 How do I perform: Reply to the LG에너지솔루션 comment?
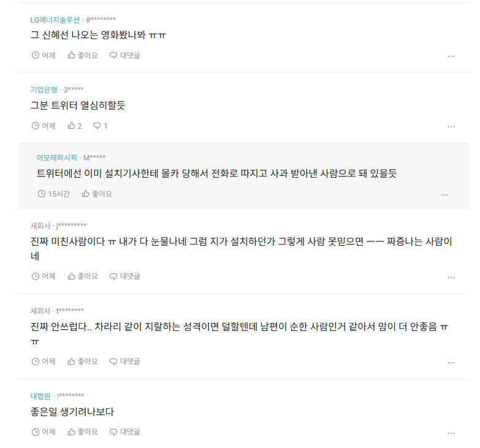point(125,55)
